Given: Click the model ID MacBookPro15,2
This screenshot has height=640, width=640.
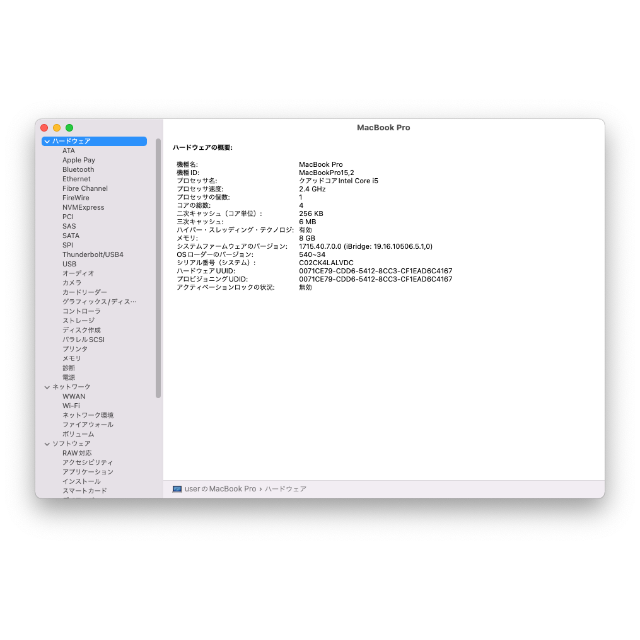Looking at the screenshot, I should [326, 173].
